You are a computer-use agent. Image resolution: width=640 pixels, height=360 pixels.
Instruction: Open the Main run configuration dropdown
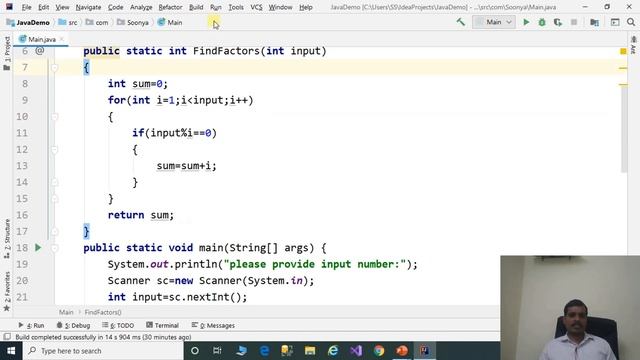click(x=494, y=22)
